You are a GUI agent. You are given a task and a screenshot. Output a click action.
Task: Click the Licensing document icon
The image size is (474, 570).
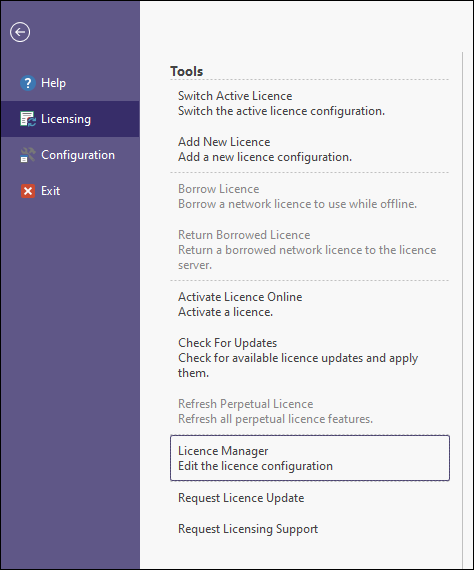(x=28, y=119)
